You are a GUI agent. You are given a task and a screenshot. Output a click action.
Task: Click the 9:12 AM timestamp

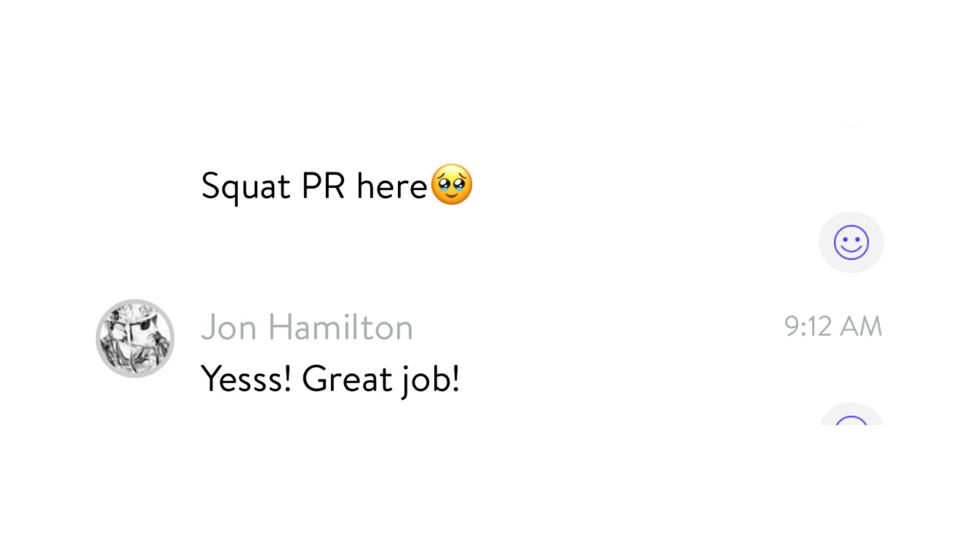(833, 326)
